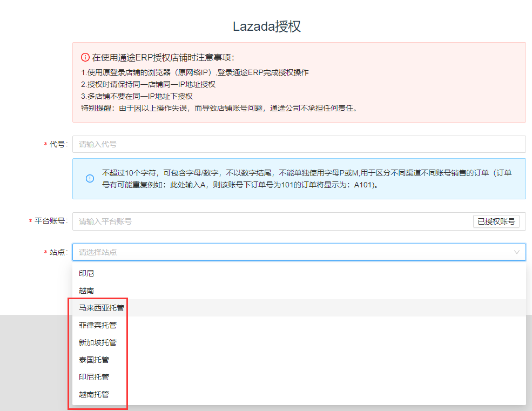Click notice line 3.多店铺不要在同一IP地址下授权
The image size is (532, 411).
(x=137, y=96)
